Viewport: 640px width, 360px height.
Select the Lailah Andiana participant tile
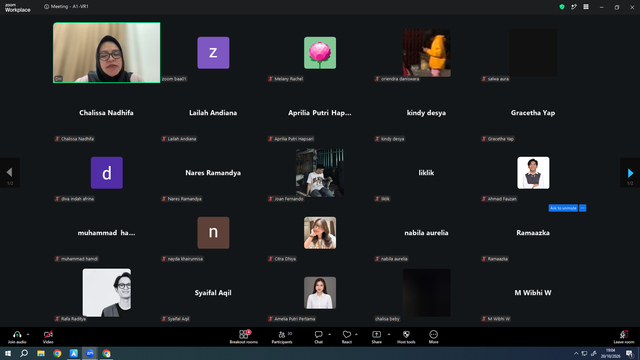213,113
